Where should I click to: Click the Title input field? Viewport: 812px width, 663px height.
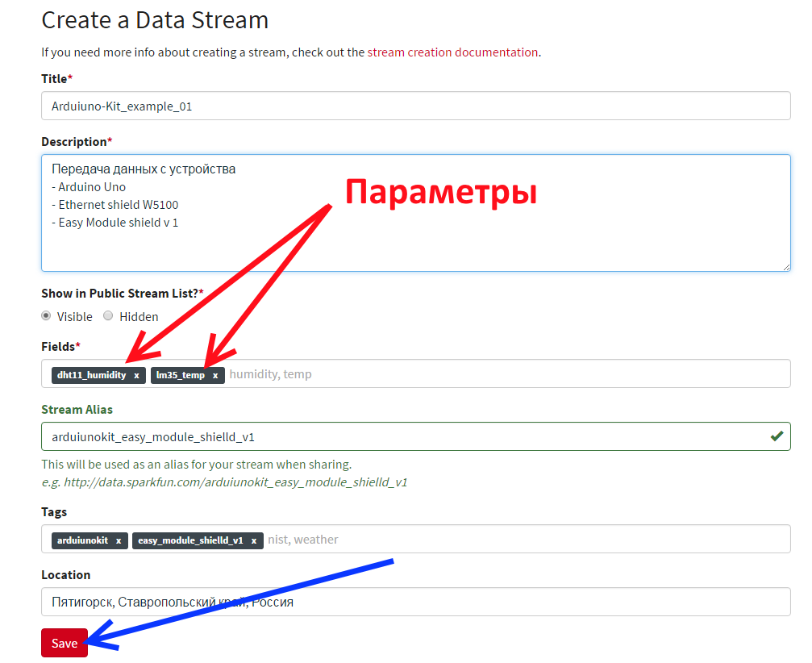coord(416,106)
